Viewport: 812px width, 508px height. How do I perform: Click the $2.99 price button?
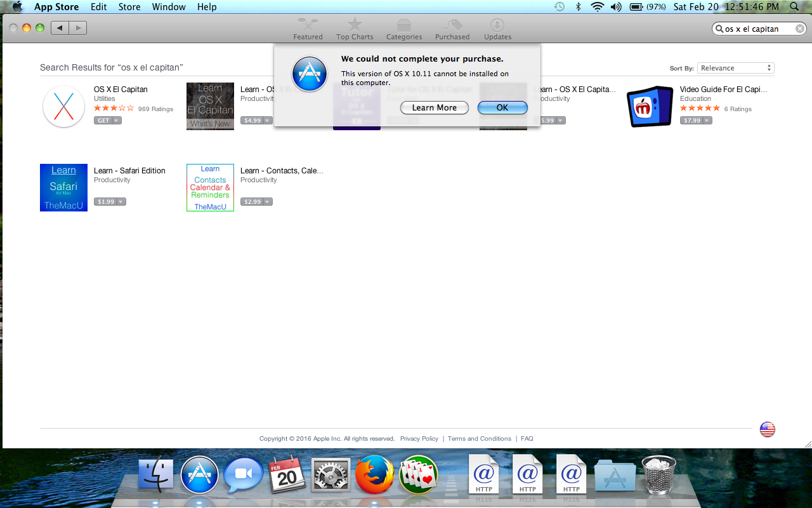(x=252, y=202)
